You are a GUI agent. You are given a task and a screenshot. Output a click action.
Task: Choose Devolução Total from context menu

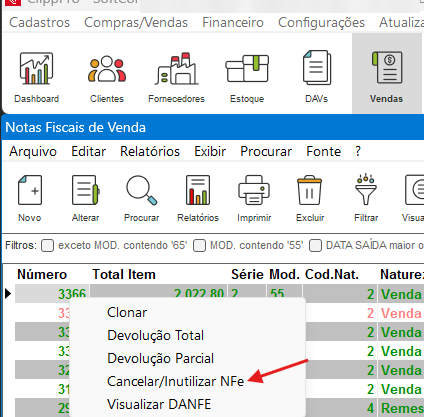click(155, 336)
